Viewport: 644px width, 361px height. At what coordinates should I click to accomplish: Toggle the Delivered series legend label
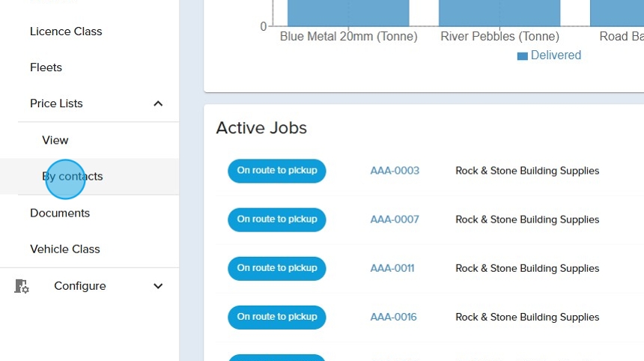click(556, 55)
